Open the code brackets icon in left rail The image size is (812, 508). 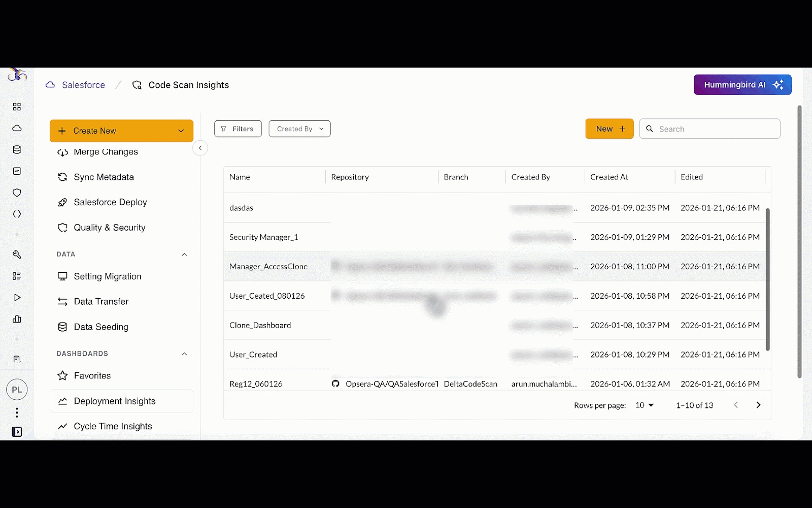coord(17,214)
